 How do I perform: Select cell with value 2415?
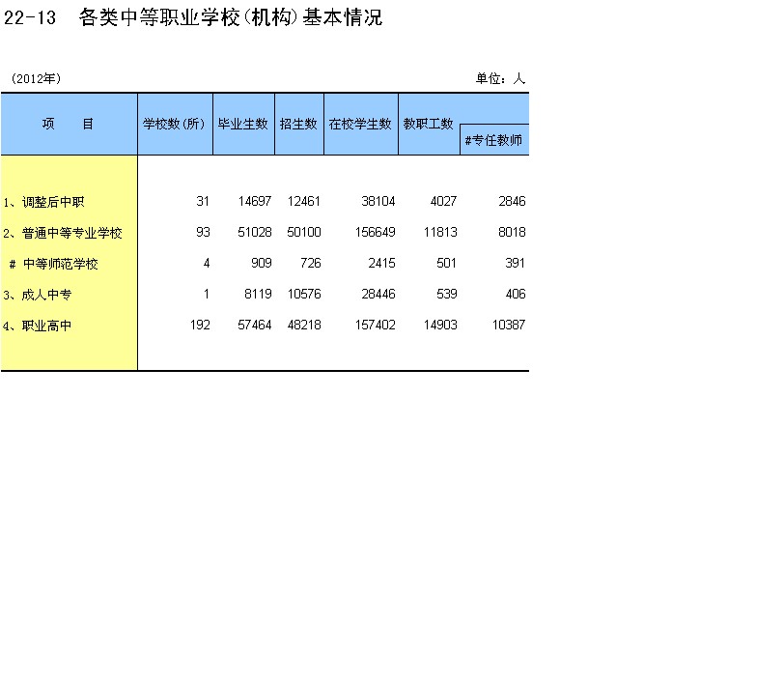[x=381, y=263]
